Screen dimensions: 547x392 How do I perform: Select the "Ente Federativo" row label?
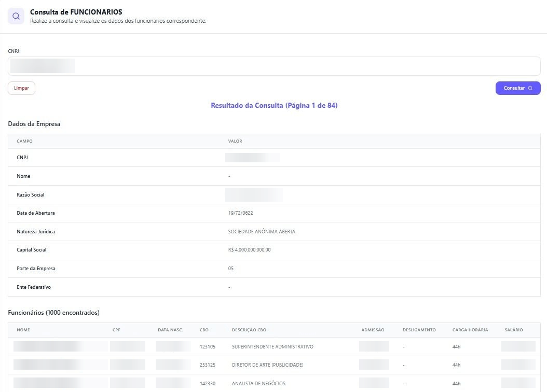[34, 287]
